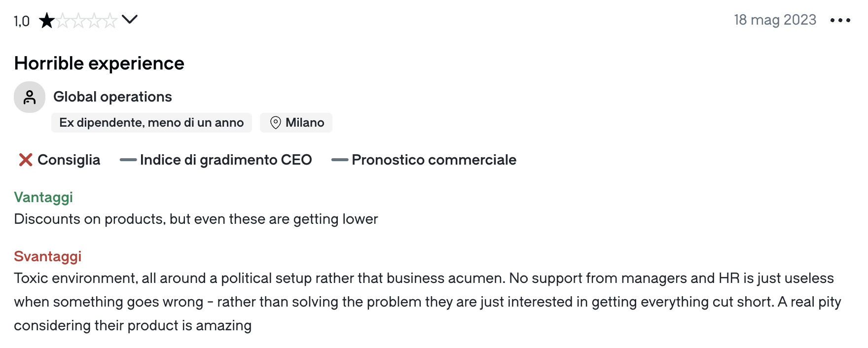Viewport: 868px width, 348px height.
Task: Click the dash before Pronostico commerciale
Action: click(x=339, y=160)
